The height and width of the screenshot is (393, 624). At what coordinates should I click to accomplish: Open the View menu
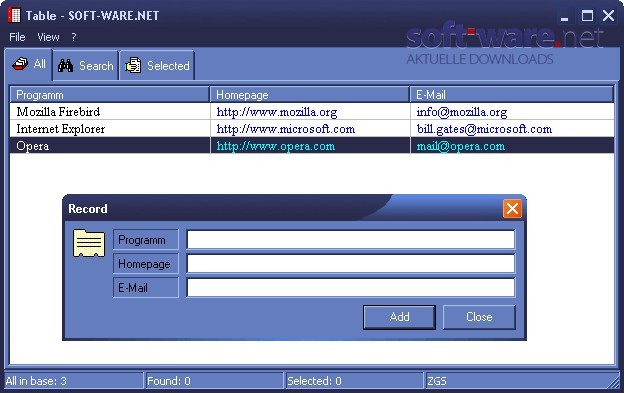click(x=48, y=37)
